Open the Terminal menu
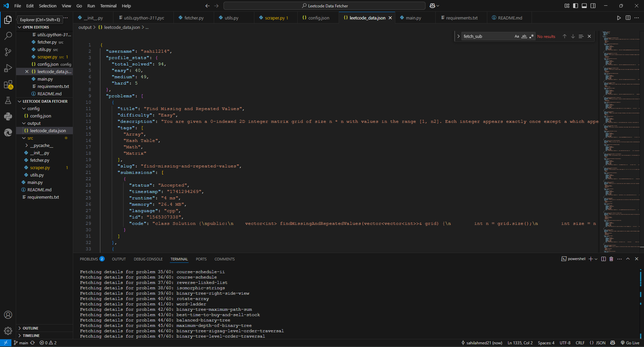This screenshot has width=644, height=347. click(108, 6)
